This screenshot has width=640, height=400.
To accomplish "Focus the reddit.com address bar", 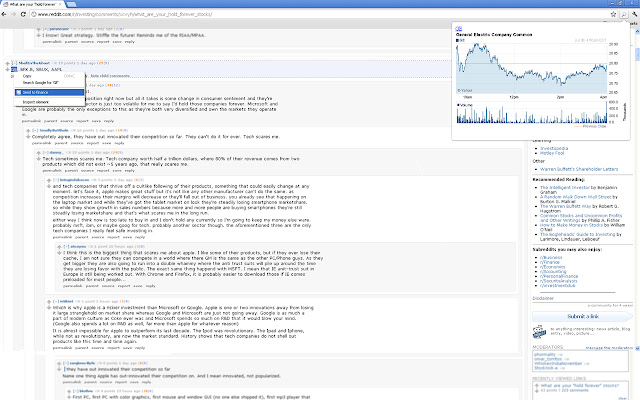I will [x=318, y=14].
